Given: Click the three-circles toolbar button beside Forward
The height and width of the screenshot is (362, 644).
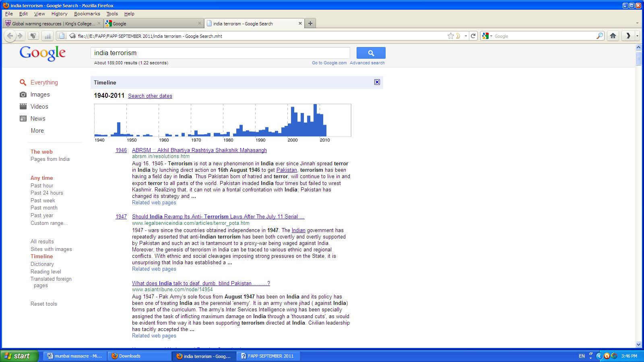Looking at the screenshot, I should pyautogui.click(x=33, y=36).
